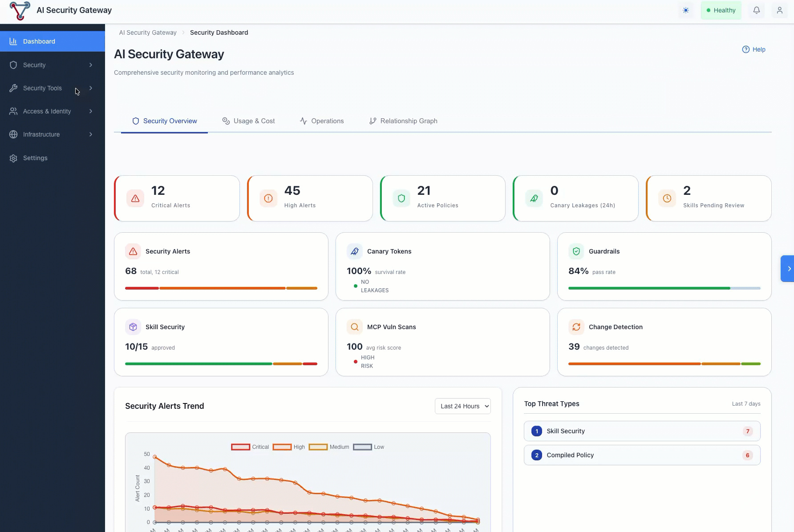This screenshot has height=532, width=794.
Task: Click the Canary Tokens feather icon
Action: (x=354, y=251)
